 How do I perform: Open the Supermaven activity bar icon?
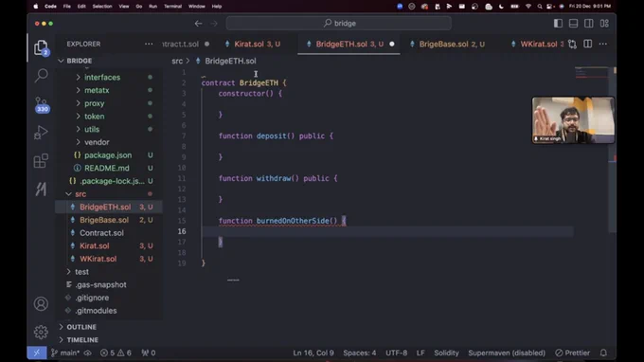41,189
